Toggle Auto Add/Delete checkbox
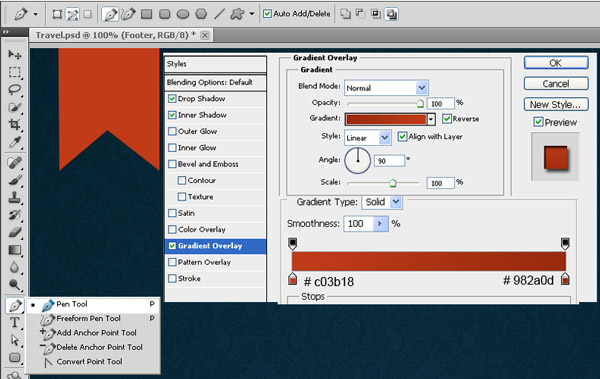Image resolution: width=600 pixels, height=379 pixels. click(267, 14)
